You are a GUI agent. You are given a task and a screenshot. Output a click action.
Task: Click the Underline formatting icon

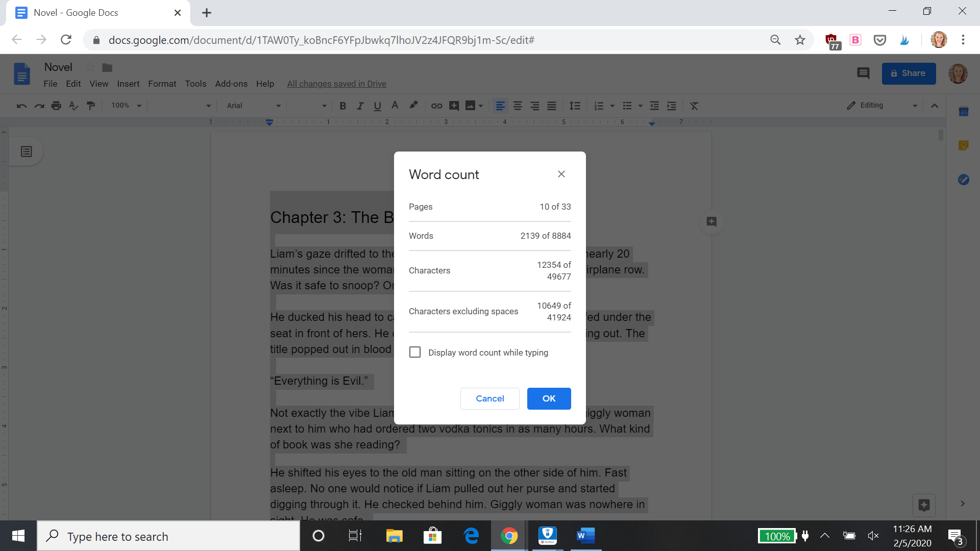tap(377, 106)
